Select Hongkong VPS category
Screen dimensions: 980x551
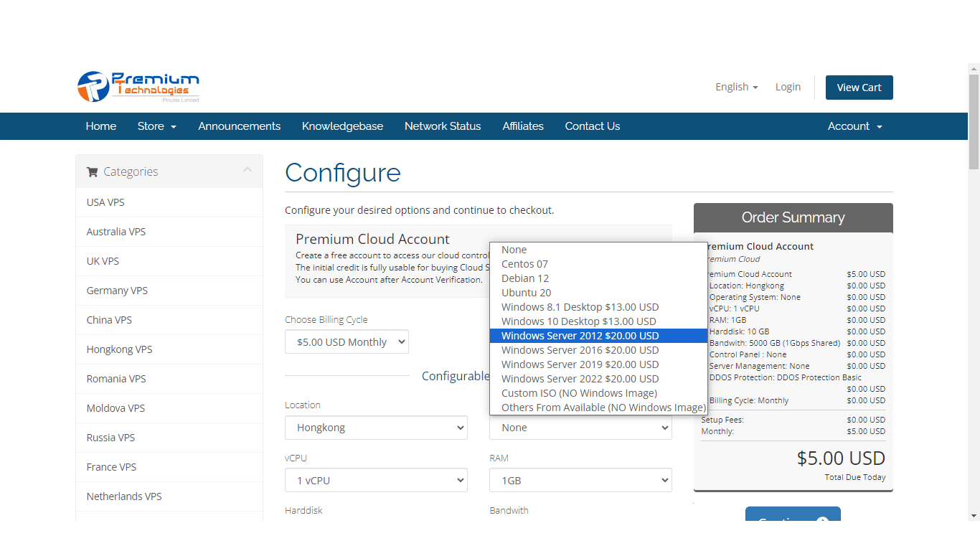click(x=169, y=349)
